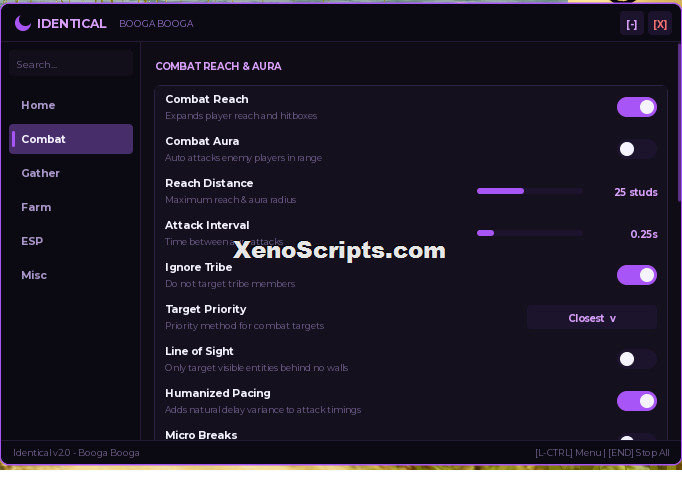Open the Target Priority Closest dropdown
682x500 pixels.
592,318
